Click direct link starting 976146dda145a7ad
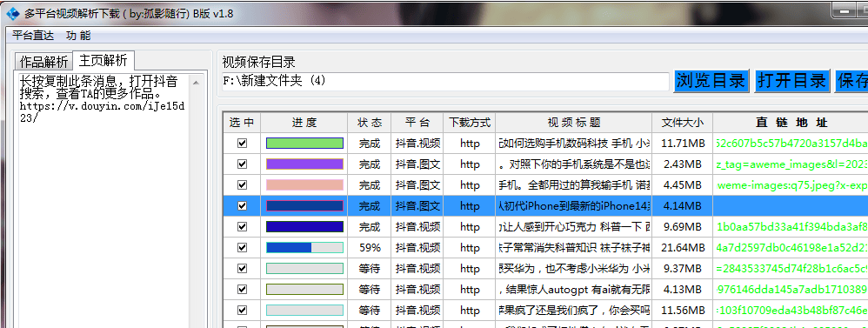Image resolution: width=868 pixels, height=328 pixels. [x=791, y=289]
